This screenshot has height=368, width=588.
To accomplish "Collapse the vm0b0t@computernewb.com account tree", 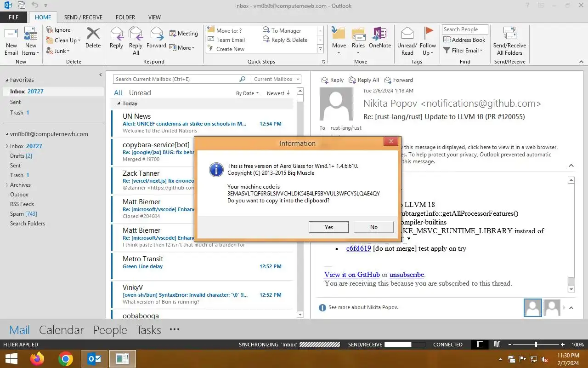I will tap(6, 134).
